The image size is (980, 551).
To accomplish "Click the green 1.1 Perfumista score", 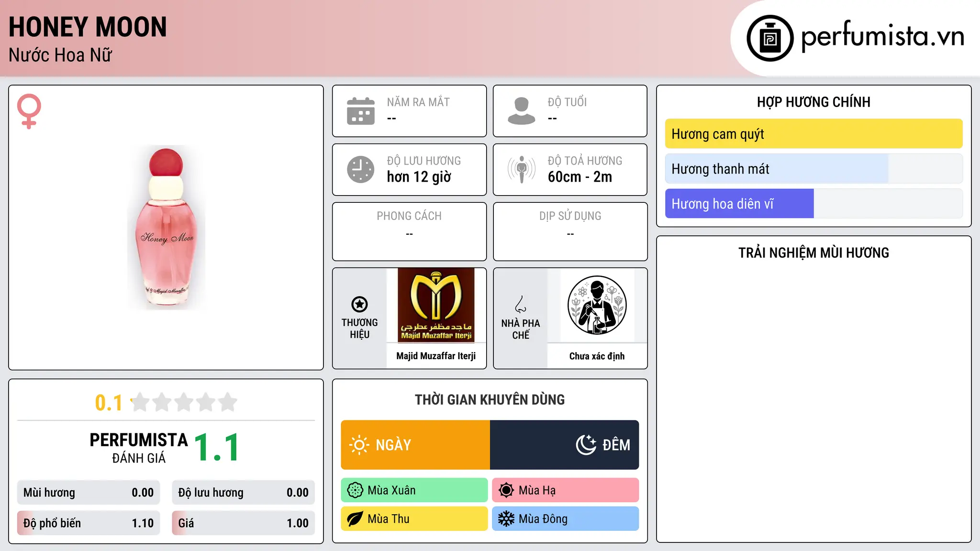I will click(x=217, y=448).
